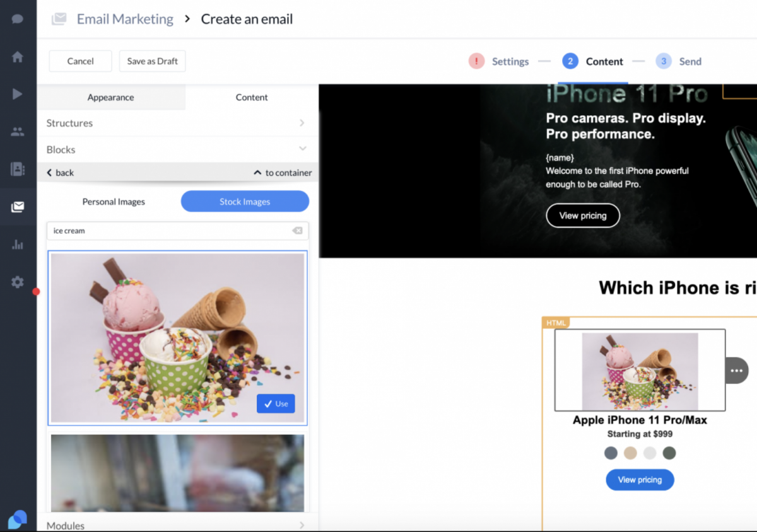Screen dimensions: 757x532
Task: Open the settings gear sidebar icon
Action: [18, 282]
